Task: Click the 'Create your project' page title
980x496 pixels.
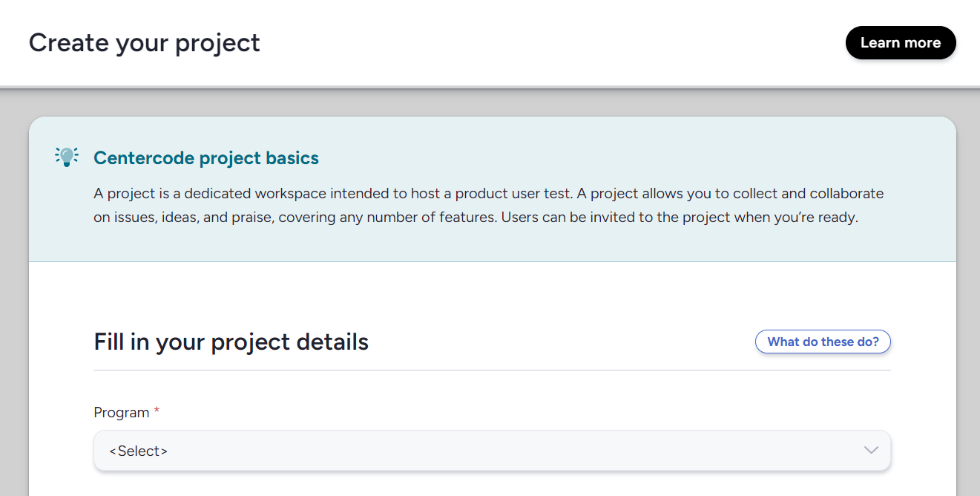Action: [144, 43]
